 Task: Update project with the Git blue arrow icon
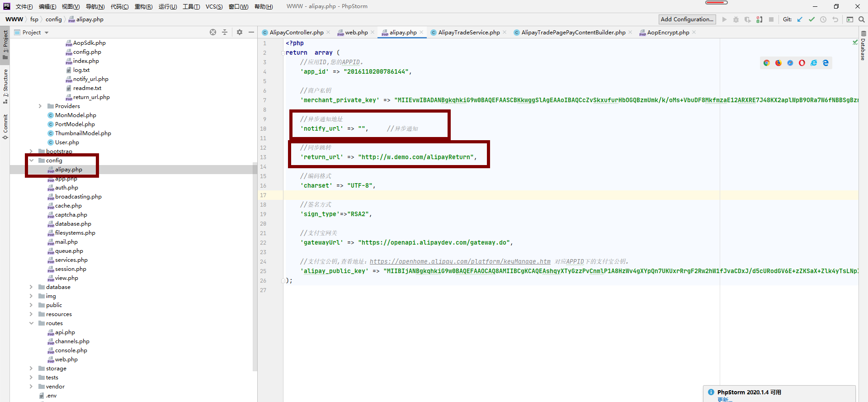[x=800, y=19]
